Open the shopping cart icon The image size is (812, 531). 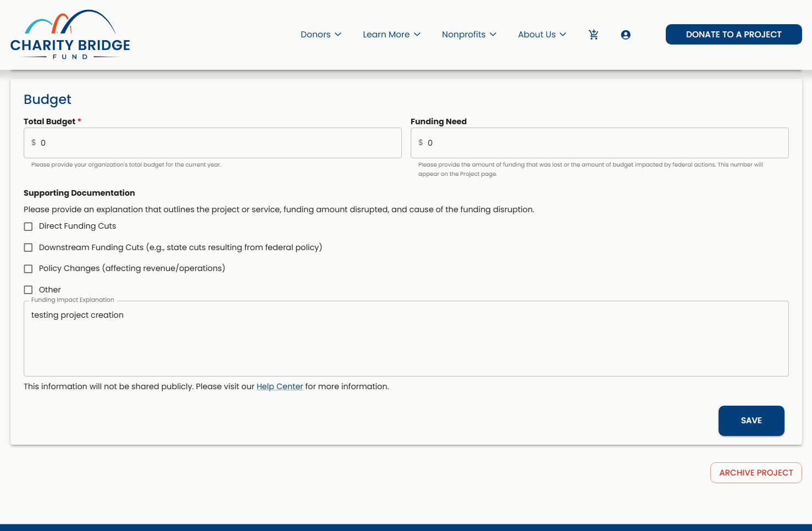(x=593, y=35)
